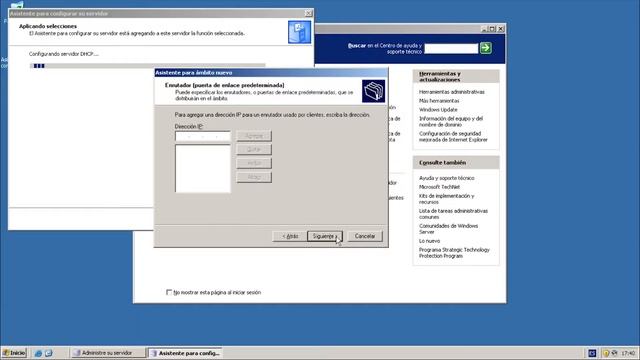Open 'Programa Strategic Technology Protection Program' link
This screenshot has width=640, height=360.
click(454, 253)
